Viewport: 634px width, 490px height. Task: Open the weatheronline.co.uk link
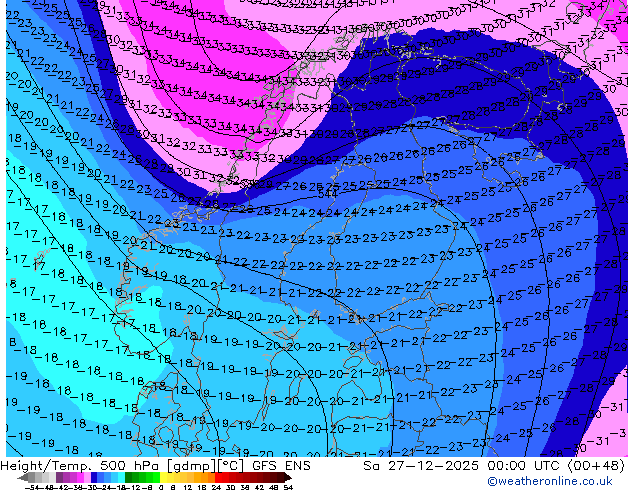(x=550, y=481)
